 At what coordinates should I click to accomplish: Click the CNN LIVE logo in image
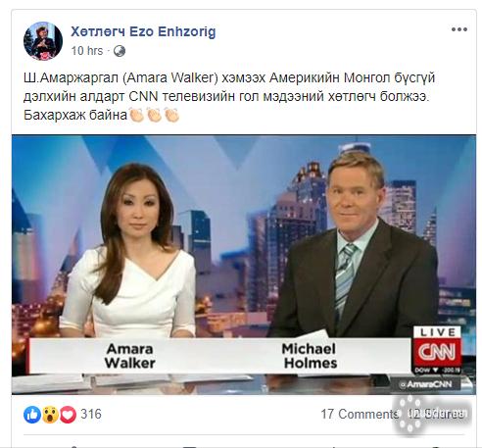[437, 346]
